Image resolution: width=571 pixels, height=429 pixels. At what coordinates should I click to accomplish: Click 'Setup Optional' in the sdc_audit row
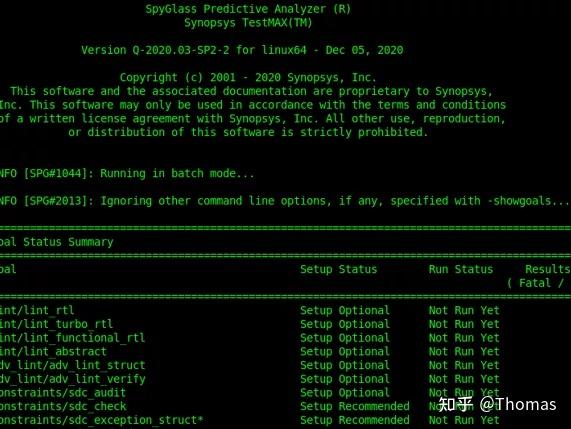(x=344, y=393)
